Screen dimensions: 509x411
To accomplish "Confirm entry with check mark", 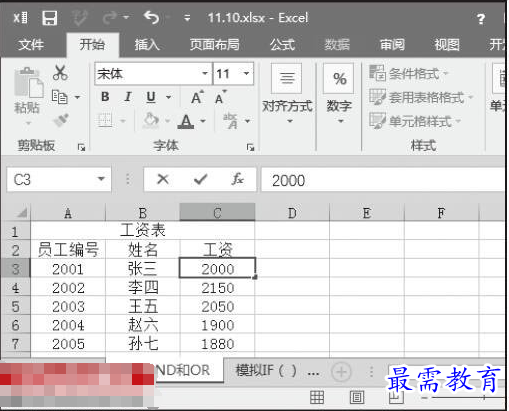I will [200, 179].
